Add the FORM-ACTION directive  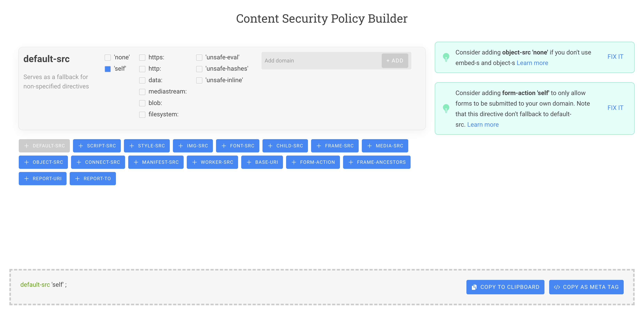[313, 162]
